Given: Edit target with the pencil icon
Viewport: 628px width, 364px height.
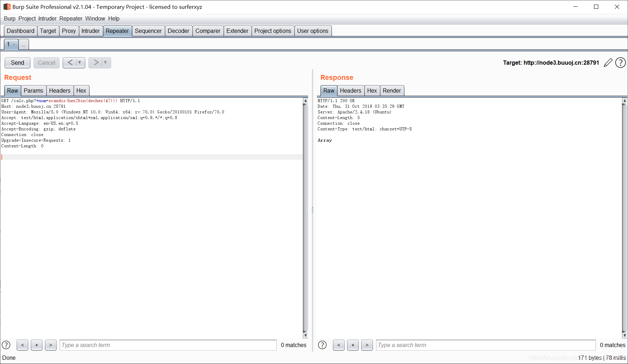Looking at the screenshot, I should 608,63.
